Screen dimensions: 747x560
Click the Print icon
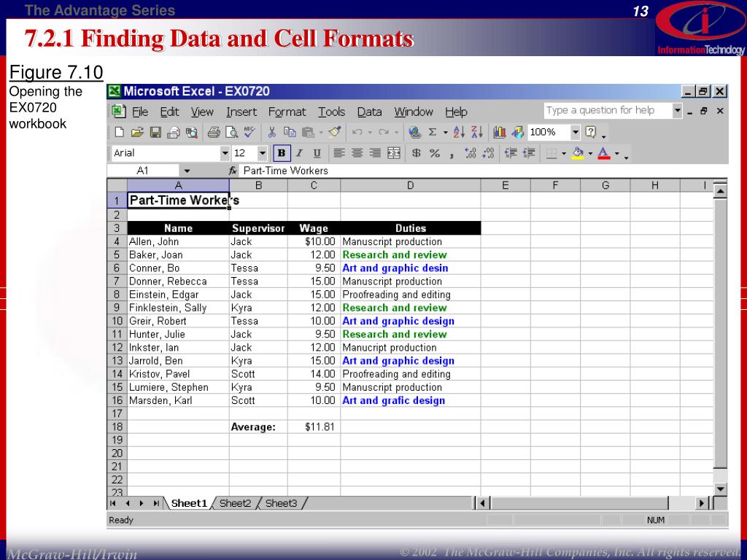[214, 133]
